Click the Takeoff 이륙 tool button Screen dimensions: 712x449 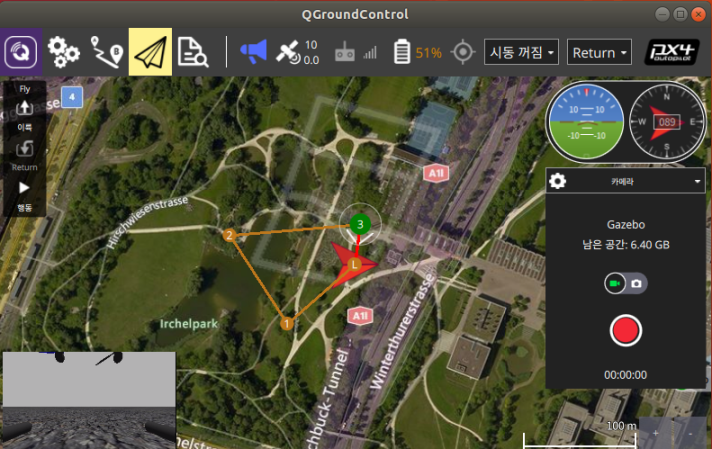pyautogui.click(x=25, y=115)
